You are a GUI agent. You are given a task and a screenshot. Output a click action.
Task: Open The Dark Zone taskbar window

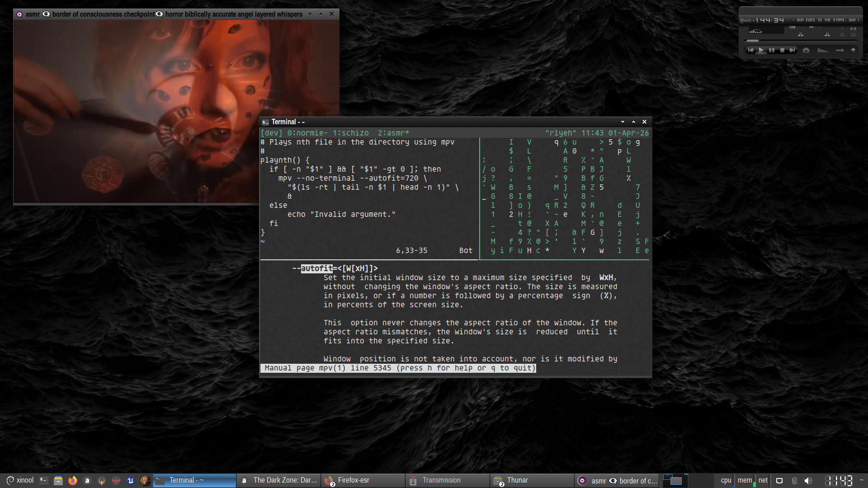tap(285, 480)
